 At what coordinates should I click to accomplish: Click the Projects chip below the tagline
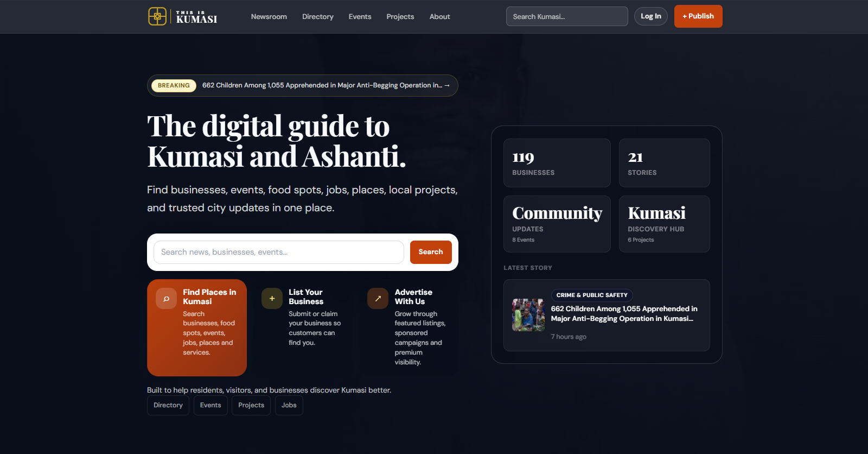(251, 405)
